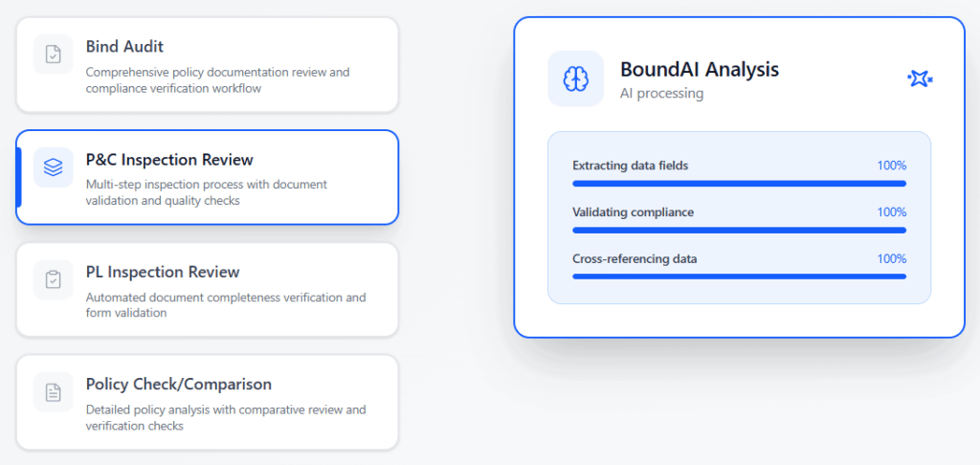
Task: Open the Policy Check/Comparison title
Action: point(178,384)
